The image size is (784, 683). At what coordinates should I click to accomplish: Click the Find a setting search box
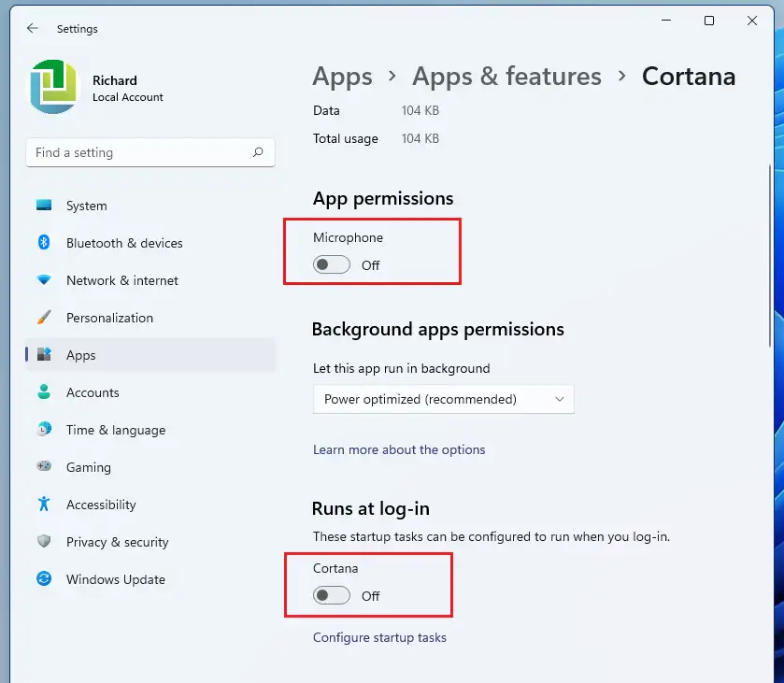click(150, 152)
